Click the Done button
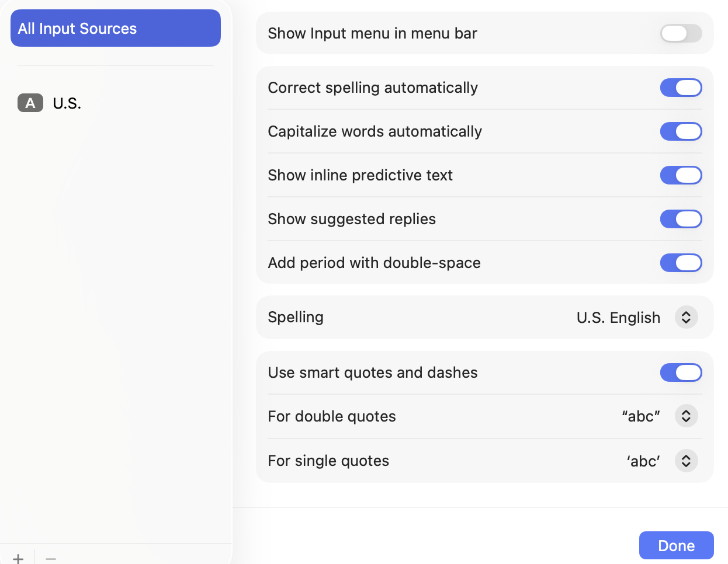The height and width of the screenshot is (564, 728). pos(676,545)
